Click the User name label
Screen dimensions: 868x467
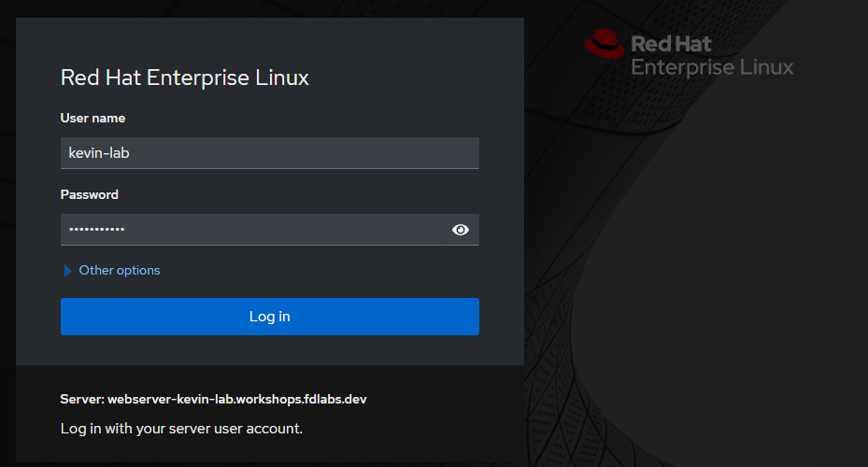[93, 119]
